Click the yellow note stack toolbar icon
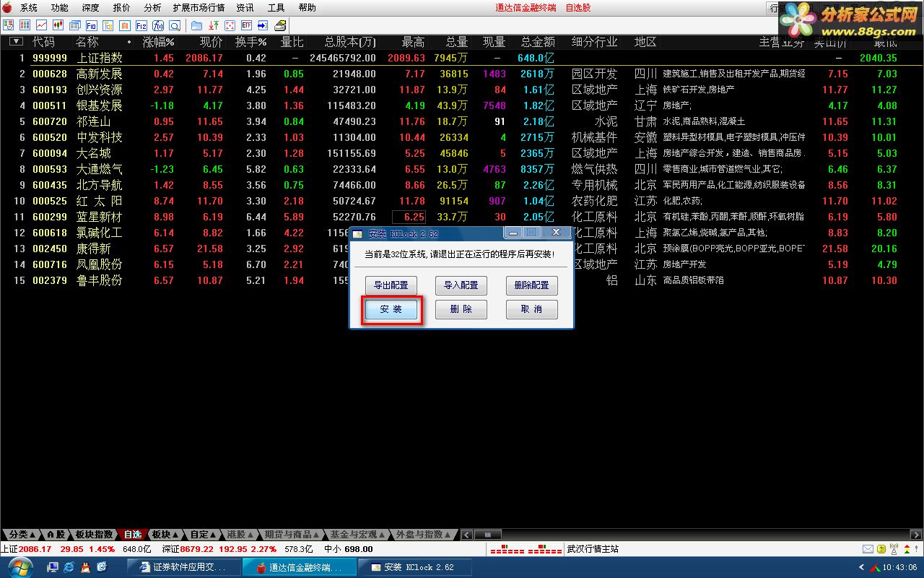This screenshot has width=924, height=578. point(280,25)
